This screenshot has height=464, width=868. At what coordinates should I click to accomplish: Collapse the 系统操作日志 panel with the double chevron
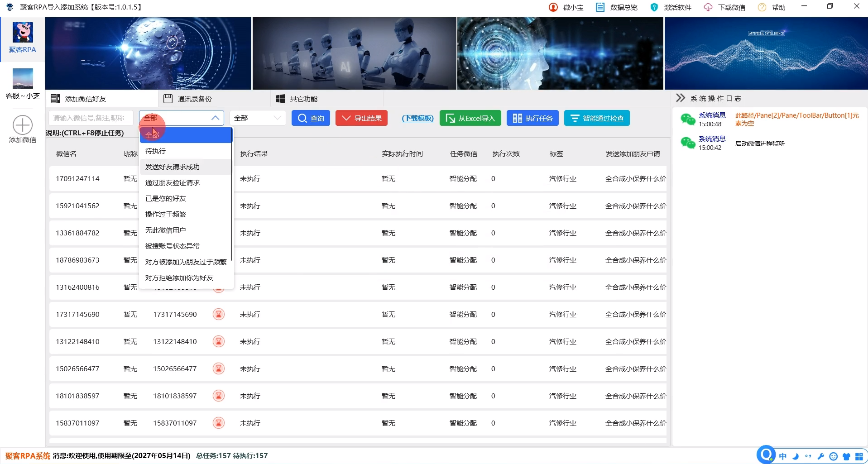coord(681,98)
